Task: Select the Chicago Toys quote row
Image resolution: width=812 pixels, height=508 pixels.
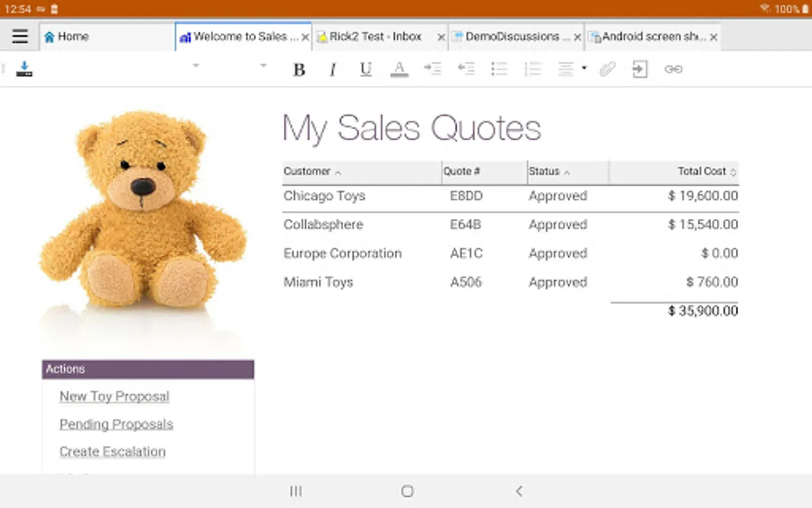Action: (324, 196)
